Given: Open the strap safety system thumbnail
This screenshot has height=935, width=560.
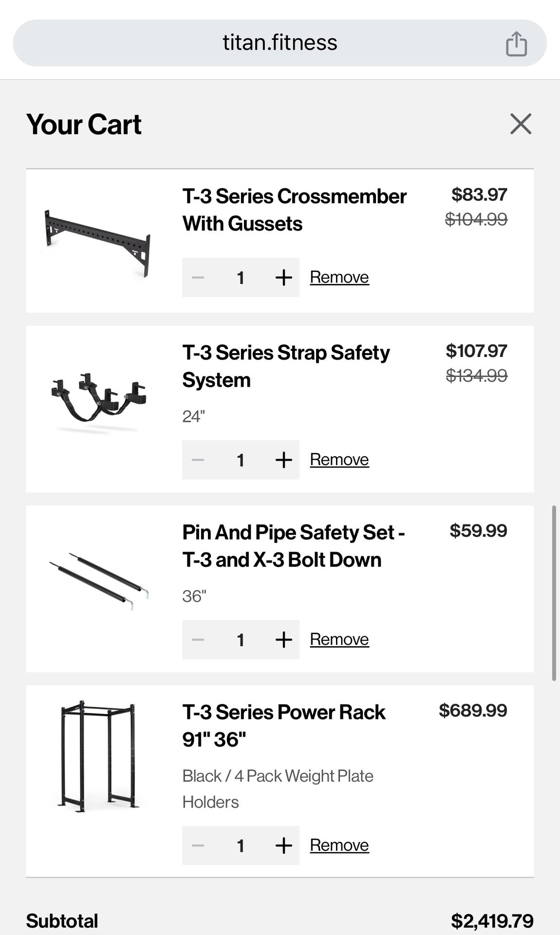Looking at the screenshot, I should pos(98,402).
